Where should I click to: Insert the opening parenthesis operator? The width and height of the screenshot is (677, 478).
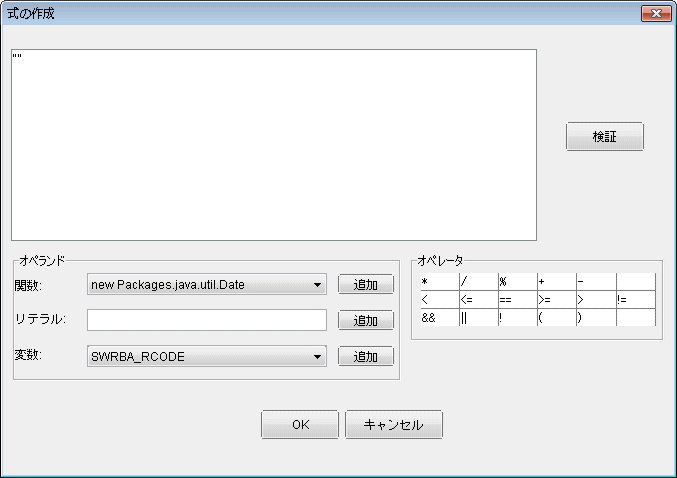pyautogui.click(x=557, y=317)
